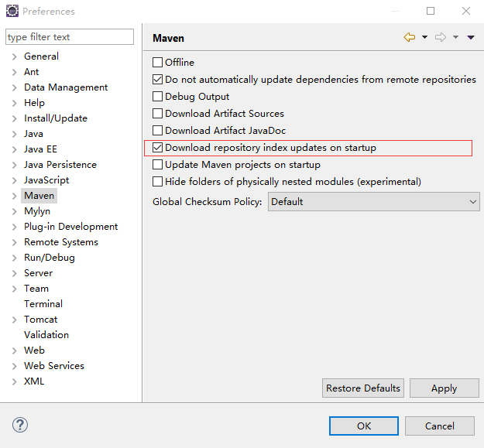Open the forward history dropdown arrow
This screenshot has height=448, width=484.
455,37
